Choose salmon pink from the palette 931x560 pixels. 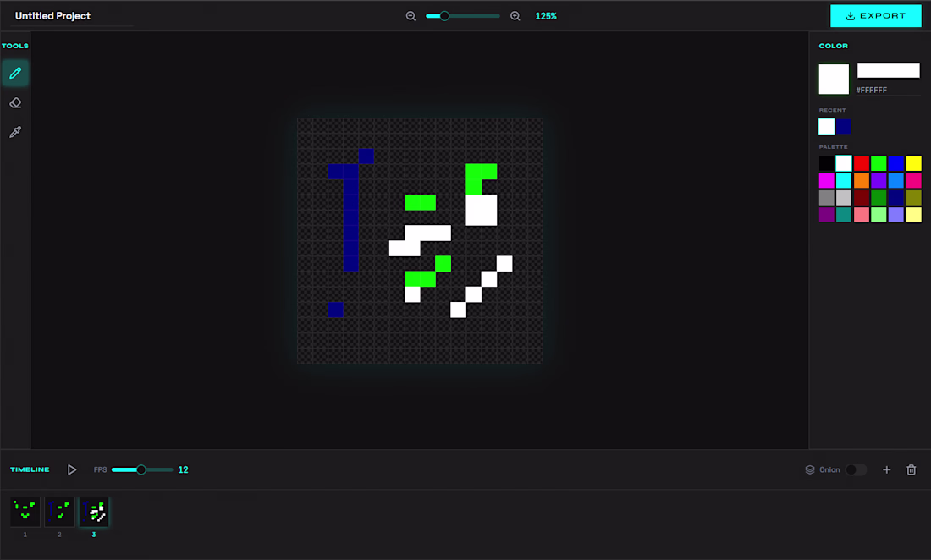click(x=862, y=215)
